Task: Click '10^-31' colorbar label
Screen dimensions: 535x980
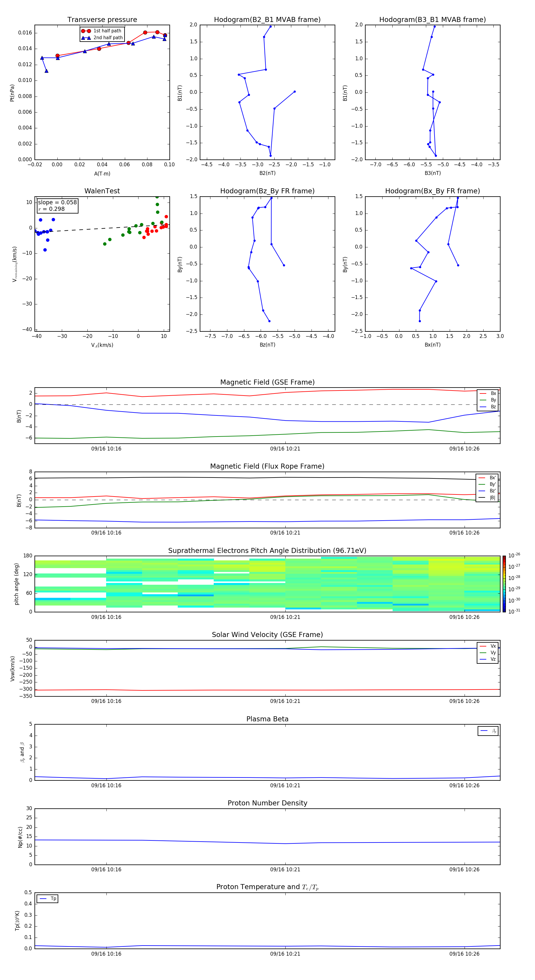Action: (x=514, y=611)
